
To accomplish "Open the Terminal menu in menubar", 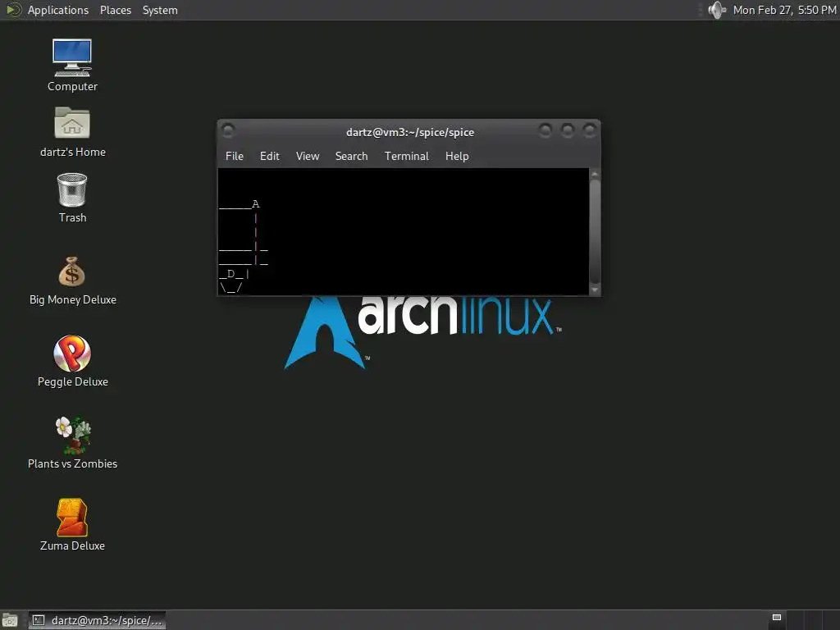I will coord(407,156).
